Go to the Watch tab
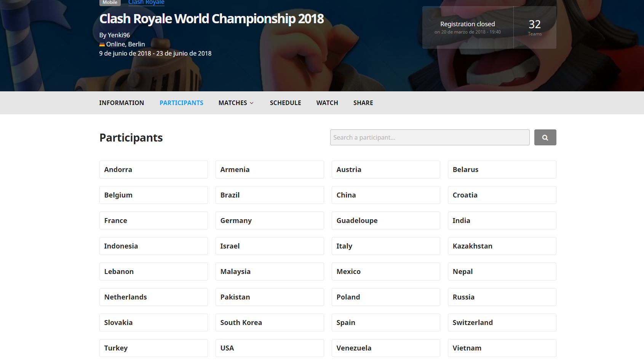This screenshot has height=360, width=644. [327, 103]
